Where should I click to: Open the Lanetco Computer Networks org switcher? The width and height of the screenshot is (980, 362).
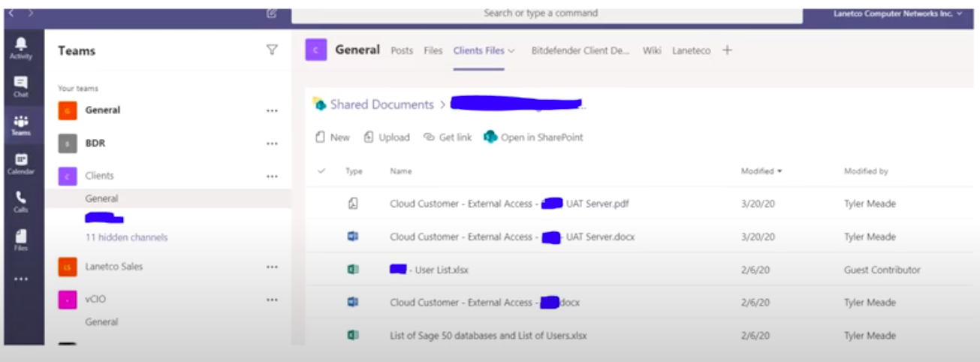[898, 14]
